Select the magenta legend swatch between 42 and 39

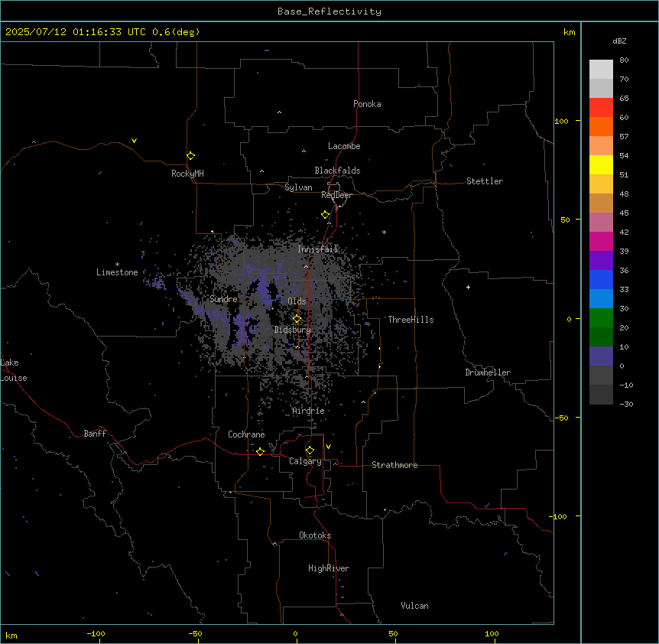[x=601, y=242]
